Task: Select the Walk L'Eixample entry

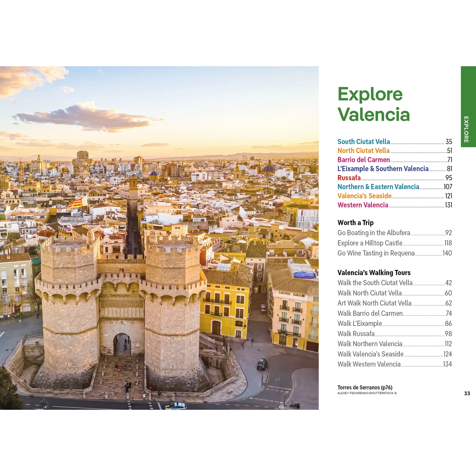Action: [x=359, y=323]
